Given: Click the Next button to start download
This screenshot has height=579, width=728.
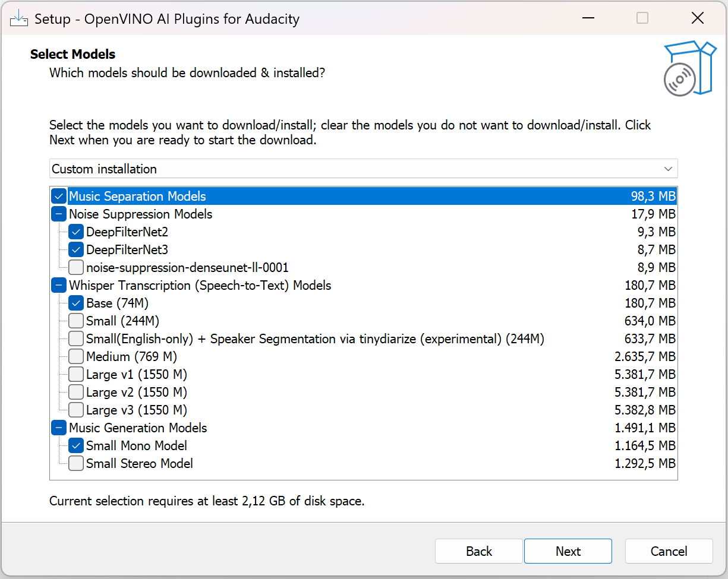Looking at the screenshot, I should point(568,551).
